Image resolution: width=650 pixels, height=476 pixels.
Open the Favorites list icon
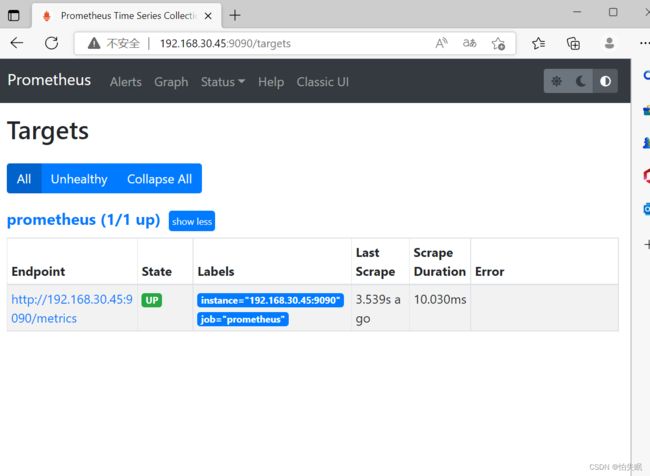pyautogui.click(x=538, y=43)
